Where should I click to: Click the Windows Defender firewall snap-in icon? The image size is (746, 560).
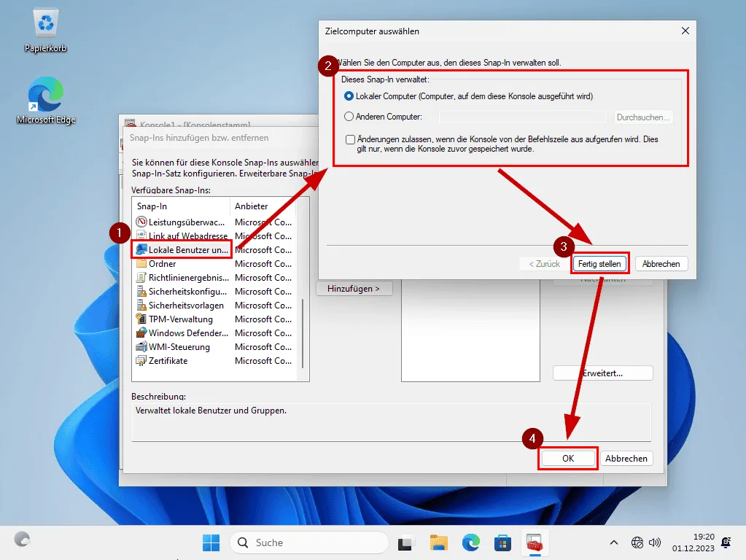pyautogui.click(x=141, y=333)
